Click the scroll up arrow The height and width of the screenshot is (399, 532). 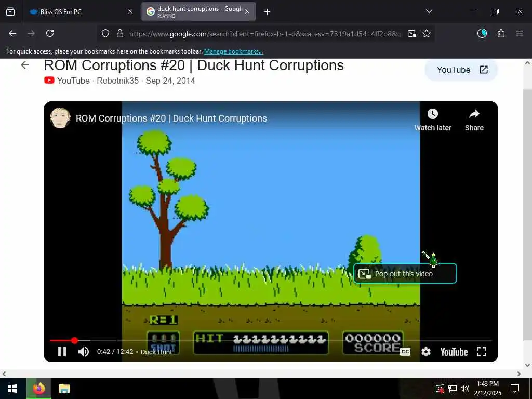pyautogui.click(x=527, y=63)
